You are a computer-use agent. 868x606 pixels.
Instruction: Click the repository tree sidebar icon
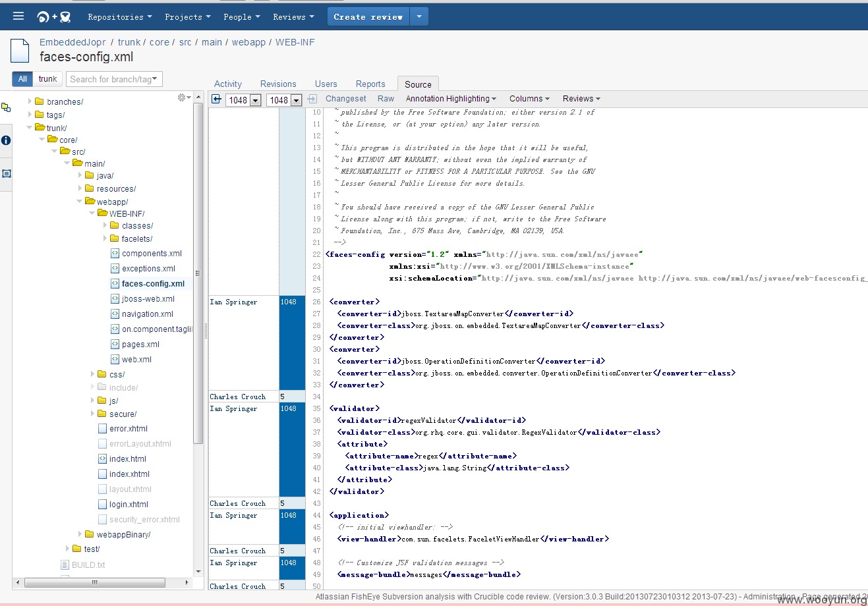[x=6, y=107]
